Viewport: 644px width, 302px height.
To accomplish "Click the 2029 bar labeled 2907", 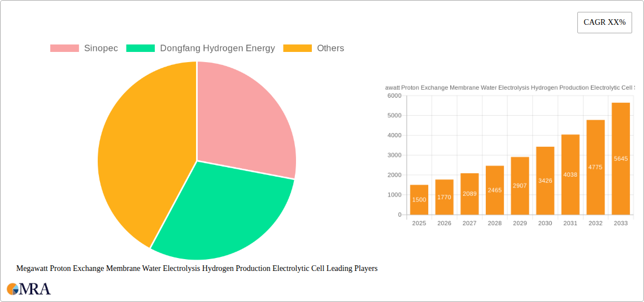I will click(x=520, y=186).
